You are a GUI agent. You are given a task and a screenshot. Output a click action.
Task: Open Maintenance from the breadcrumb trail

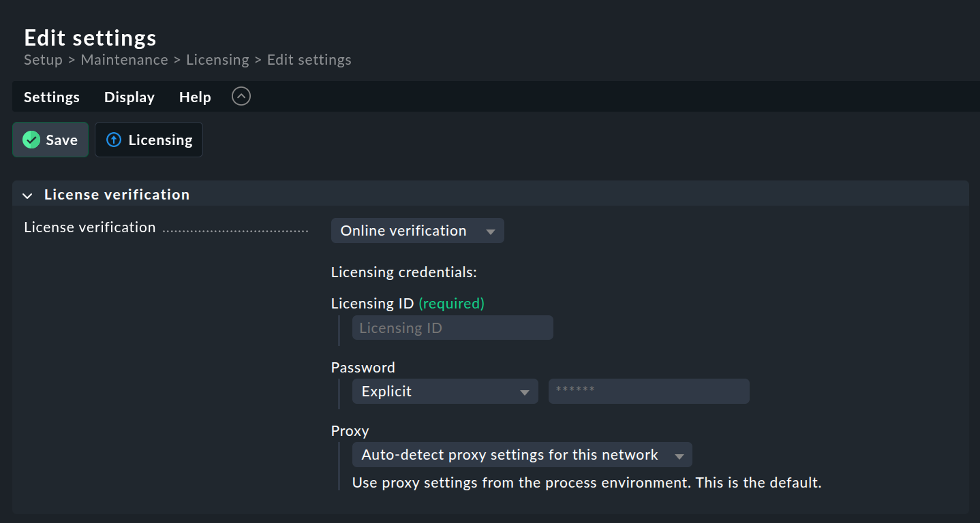coord(124,60)
